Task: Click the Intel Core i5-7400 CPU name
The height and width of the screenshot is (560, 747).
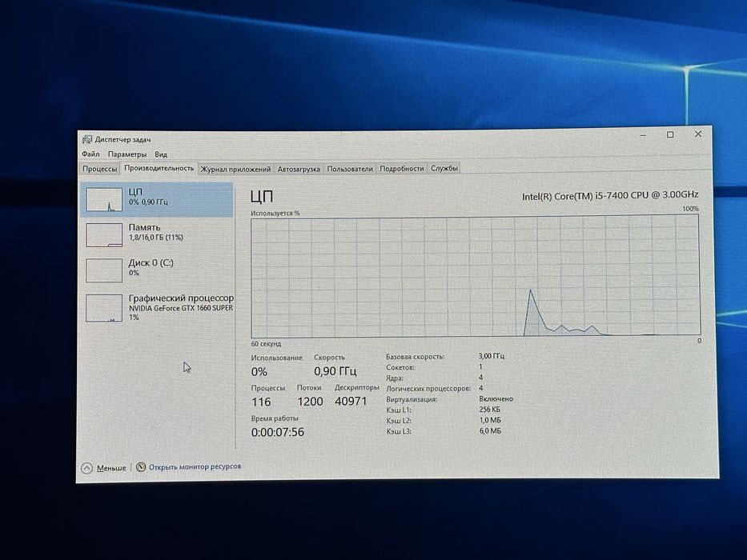Action: 610,195
